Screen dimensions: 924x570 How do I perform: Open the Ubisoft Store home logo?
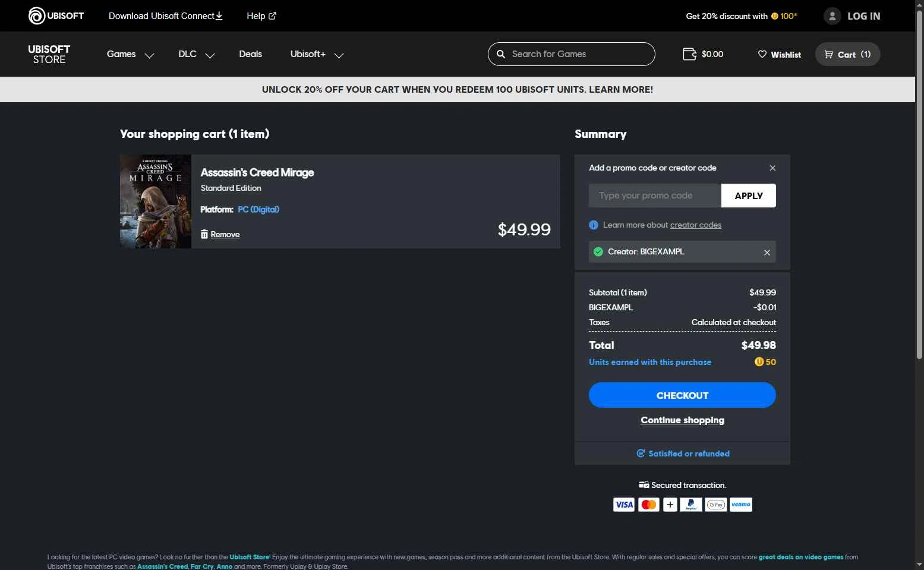pyautogui.click(x=49, y=54)
